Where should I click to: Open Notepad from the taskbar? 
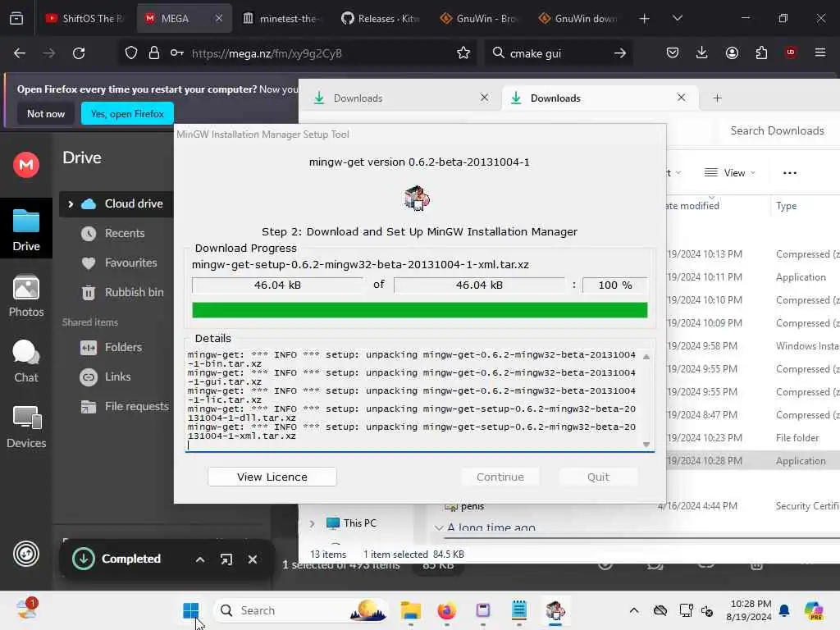(x=518, y=610)
